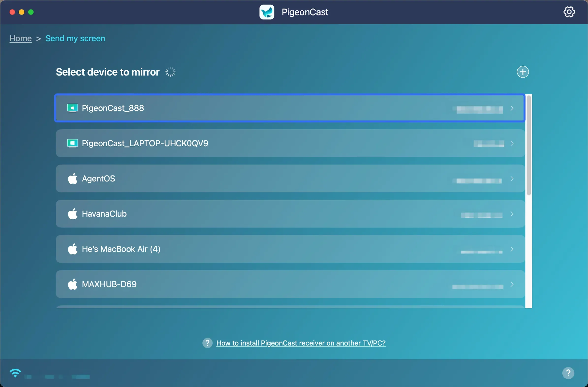Screen dimensions: 588x387
Task: Click the Apple icon beside AgentOS
Action: coord(73,178)
